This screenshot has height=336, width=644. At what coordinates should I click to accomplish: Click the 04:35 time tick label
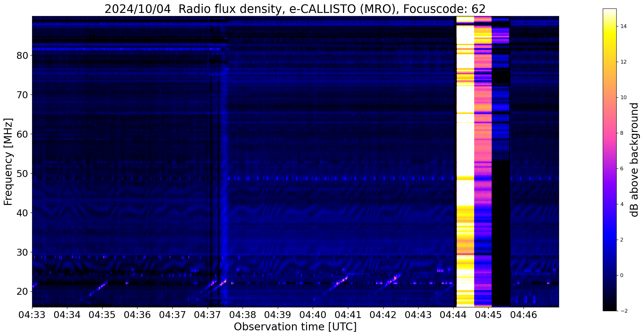[102, 314]
